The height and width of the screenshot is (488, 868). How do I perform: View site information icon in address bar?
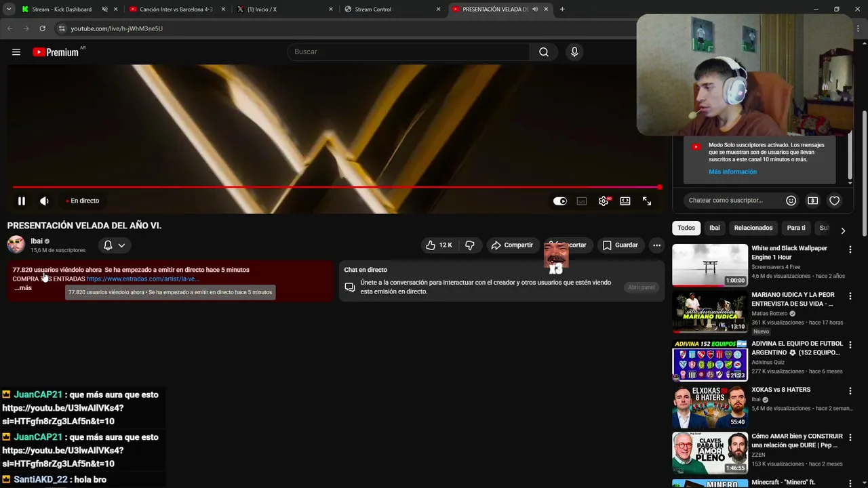(62, 28)
